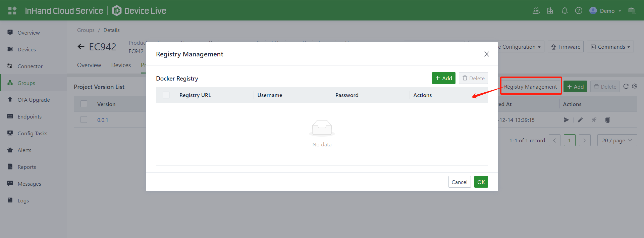Screen dimensions: 644x238
Task: Expand the Commands dropdown button
Action: tap(610, 47)
